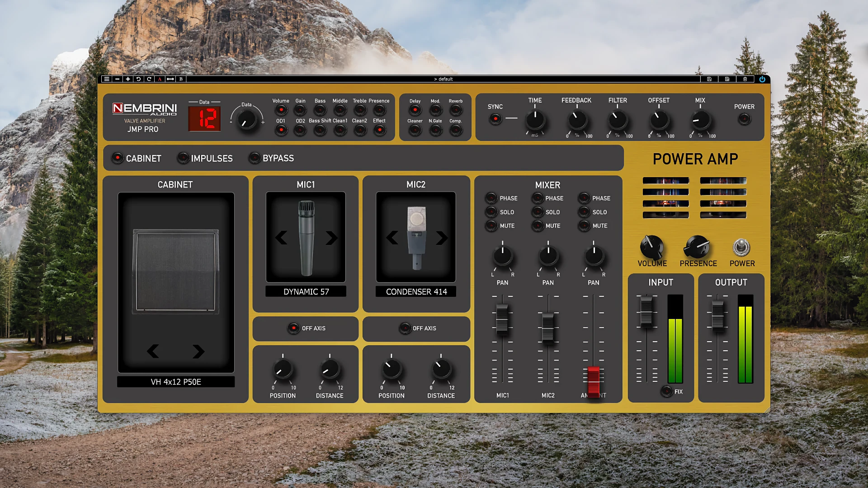This screenshot has height=488, width=868.
Task: Click the red Data LED display showing 12
Action: (x=204, y=119)
